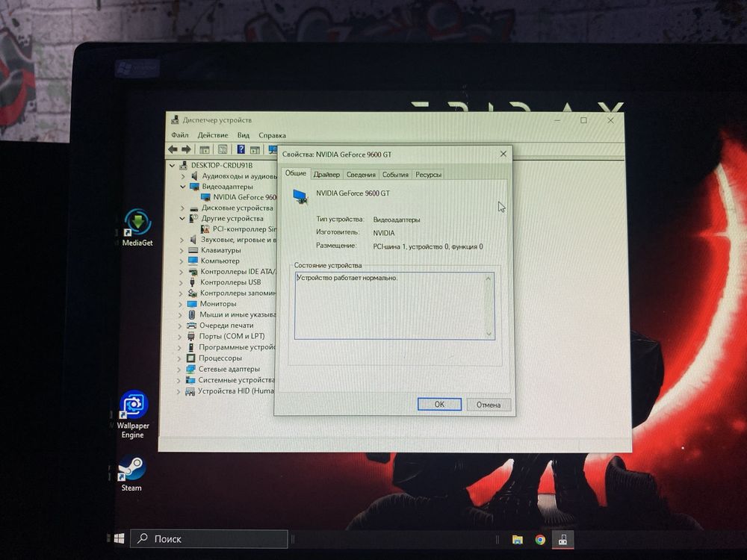The width and height of the screenshot is (747, 560).
Task: Click the Properties toolbar icon
Action: [223, 149]
